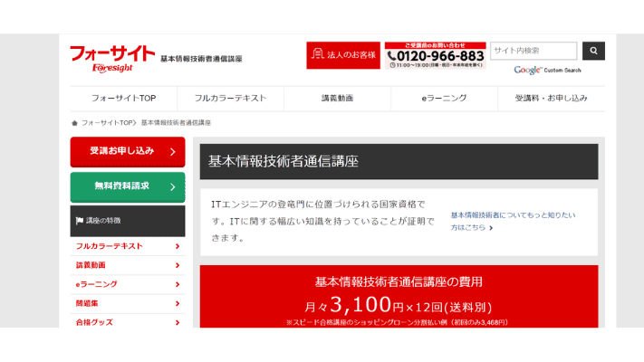This screenshot has width=644, height=362.
Task: Click arrow beside sidebar フルカラーテキスト
Action: click(178, 246)
